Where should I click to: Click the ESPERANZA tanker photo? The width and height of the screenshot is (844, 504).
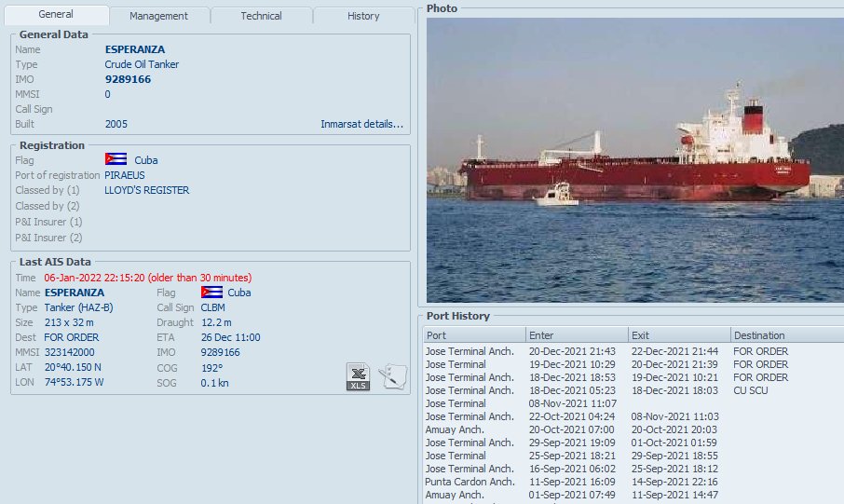pyautogui.click(x=635, y=160)
